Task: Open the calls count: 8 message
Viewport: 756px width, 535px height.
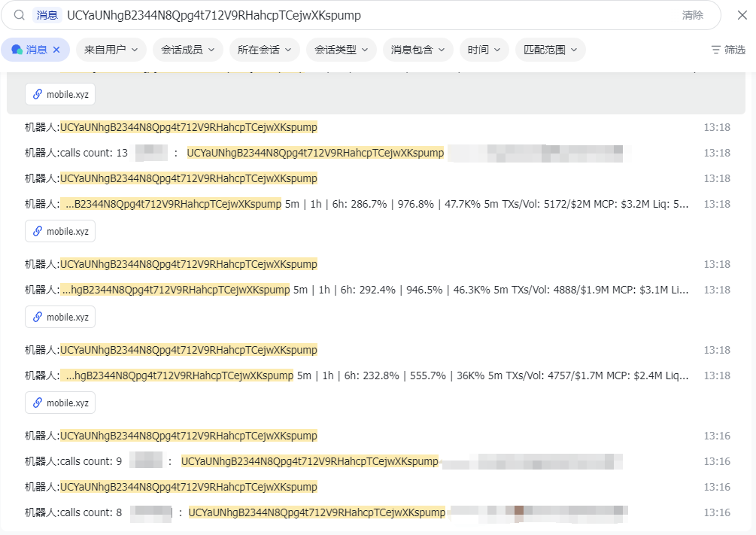Action: [x=378, y=512]
